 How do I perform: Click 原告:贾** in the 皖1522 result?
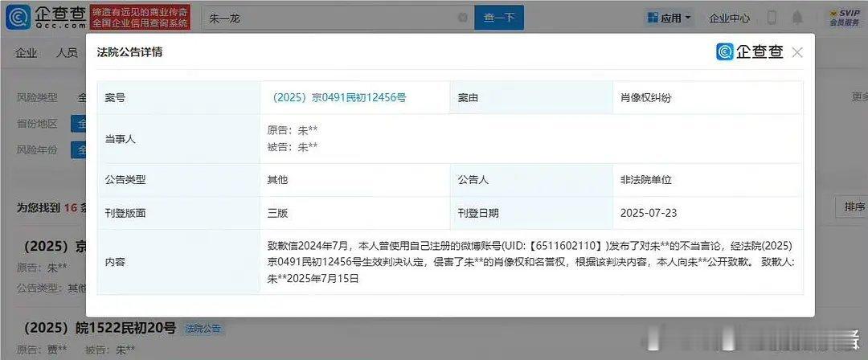(x=42, y=350)
